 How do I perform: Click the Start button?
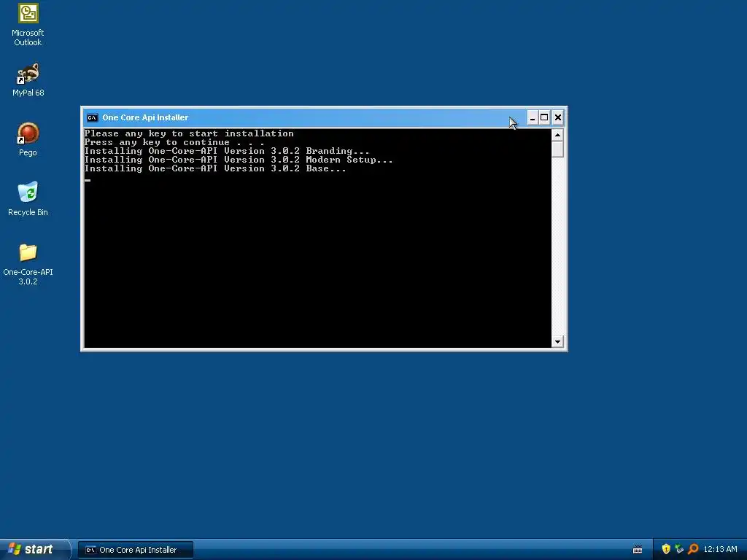[34, 549]
